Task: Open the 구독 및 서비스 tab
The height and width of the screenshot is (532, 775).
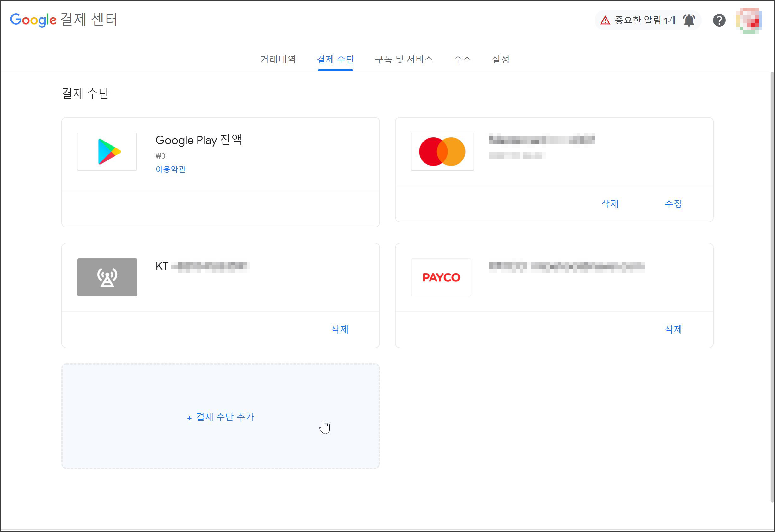Action: [x=404, y=59]
